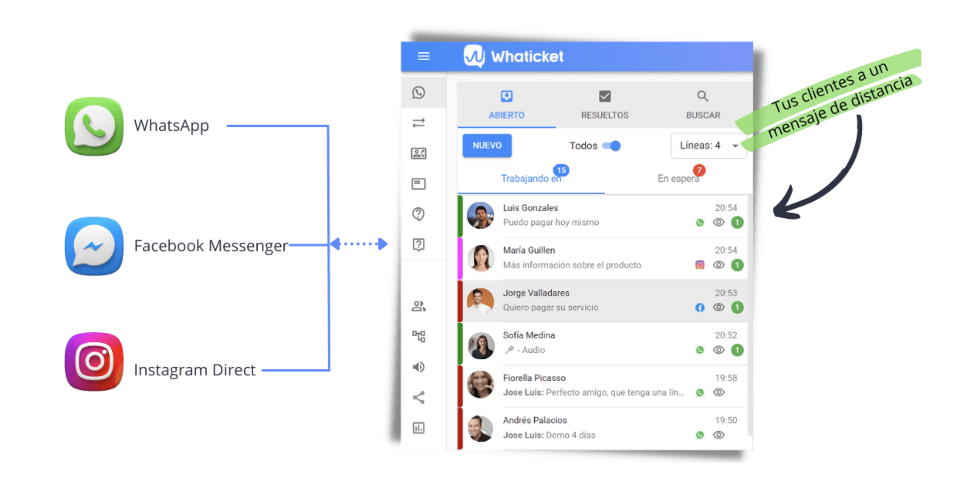Click the ticket list vertical scrollbar
The height and width of the screenshot is (483, 980).
pyautogui.click(x=749, y=314)
